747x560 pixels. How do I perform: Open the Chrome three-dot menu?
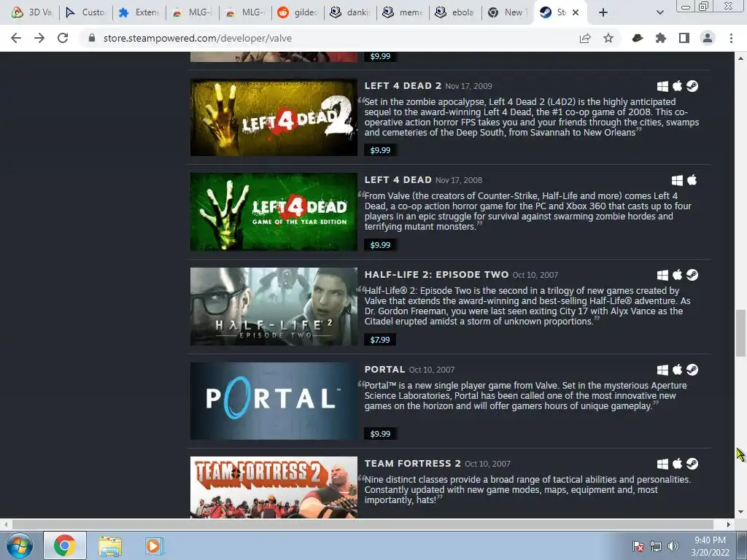click(731, 38)
